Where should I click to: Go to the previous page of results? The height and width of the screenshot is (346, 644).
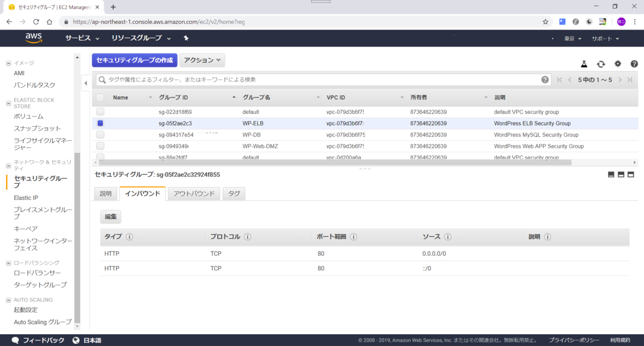pos(570,80)
